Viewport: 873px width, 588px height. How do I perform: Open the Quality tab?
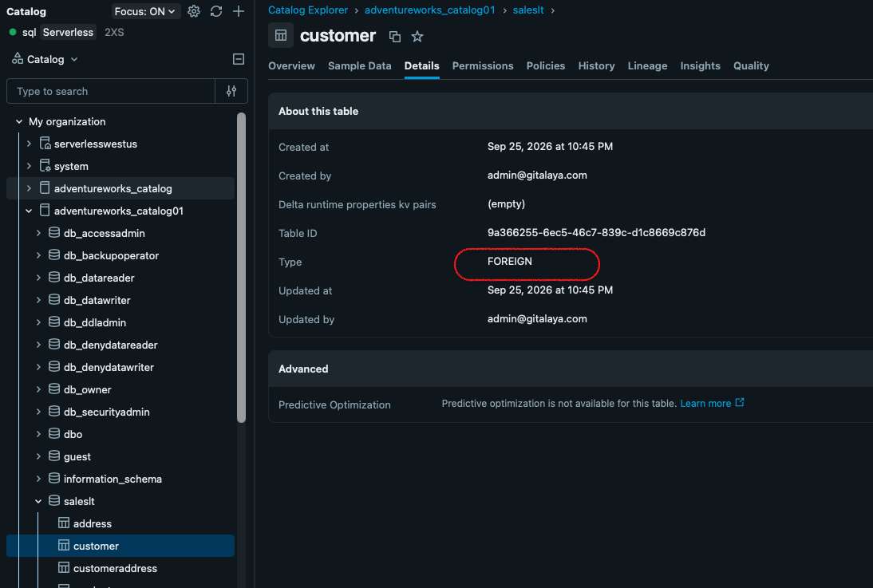[x=751, y=65]
